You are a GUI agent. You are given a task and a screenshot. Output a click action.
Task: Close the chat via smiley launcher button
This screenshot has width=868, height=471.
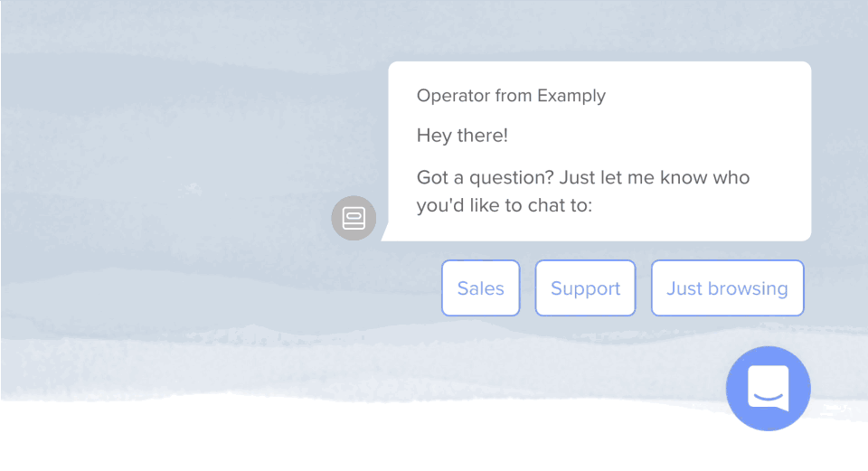[x=769, y=389]
